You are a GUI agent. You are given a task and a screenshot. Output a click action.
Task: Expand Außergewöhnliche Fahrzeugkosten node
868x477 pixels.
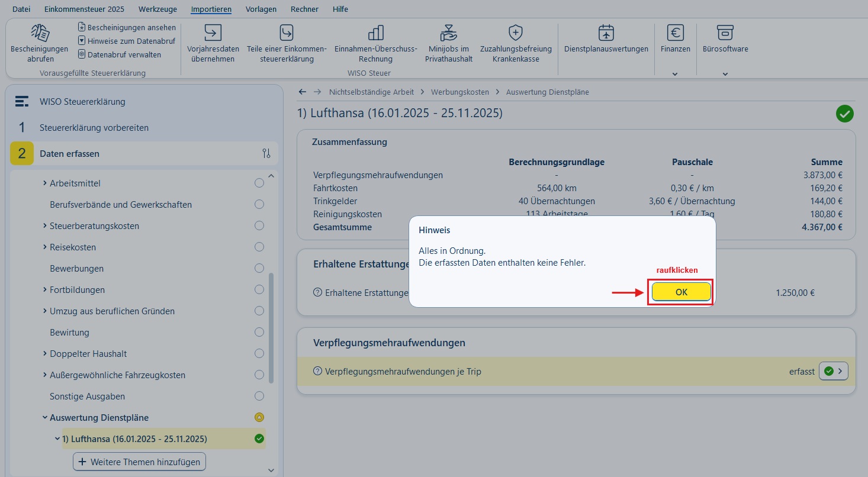(45, 375)
